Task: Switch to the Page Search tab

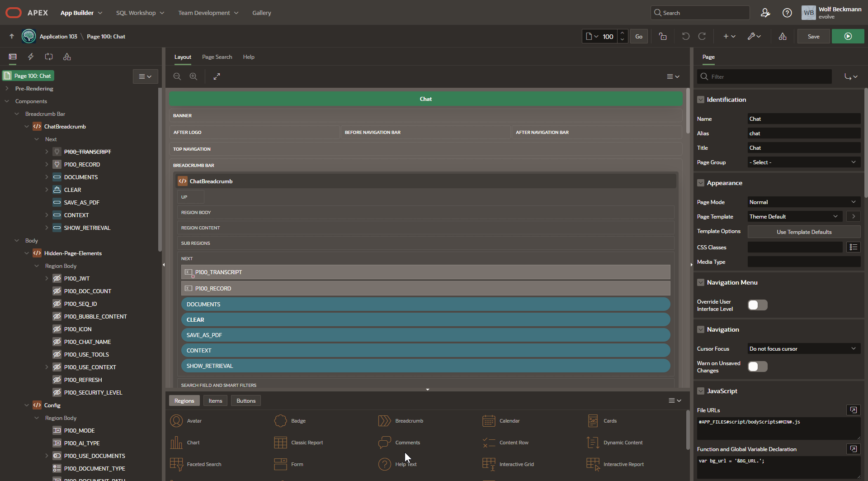Action: pos(217,57)
